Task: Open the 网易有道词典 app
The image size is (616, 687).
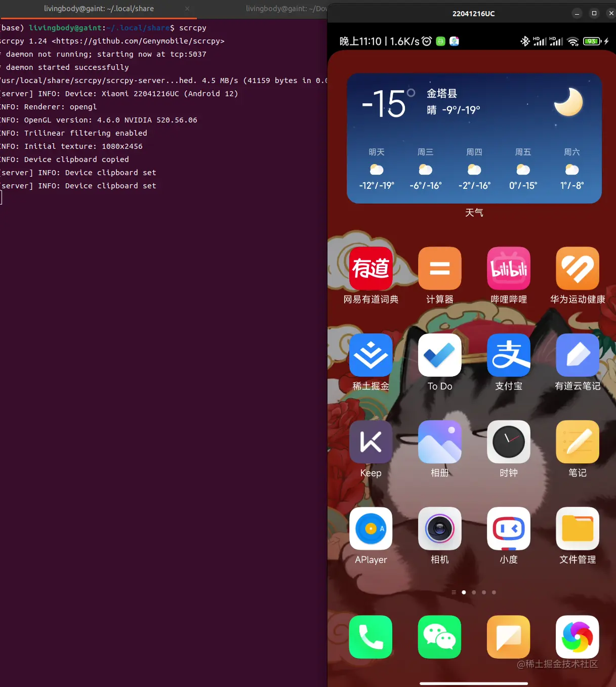Action: (371, 268)
